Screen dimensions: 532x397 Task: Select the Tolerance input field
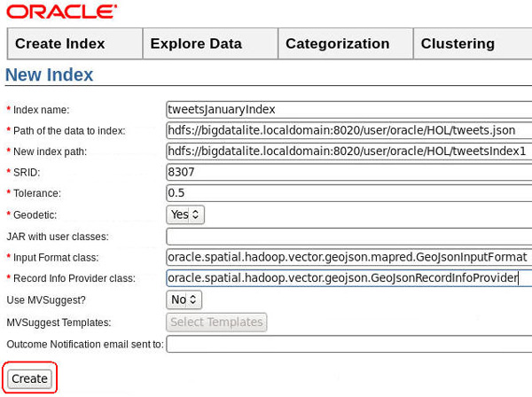pyautogui.click(x=348, y=193)
